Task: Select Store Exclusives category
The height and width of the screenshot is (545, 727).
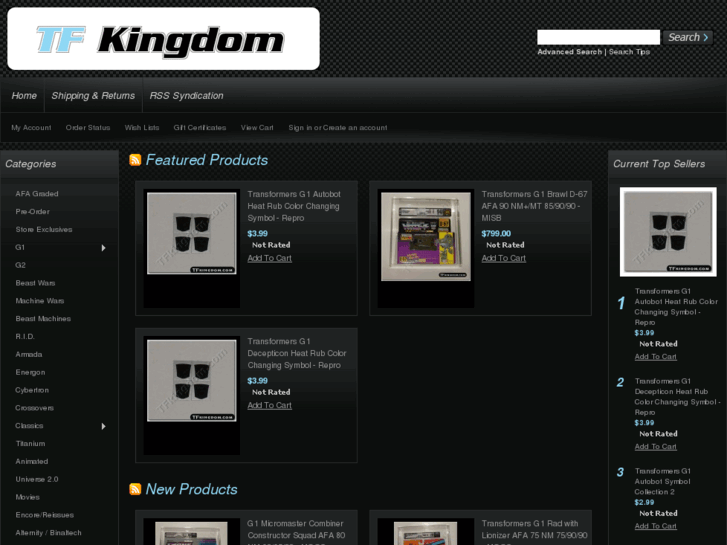Action: tap(44, 230)
